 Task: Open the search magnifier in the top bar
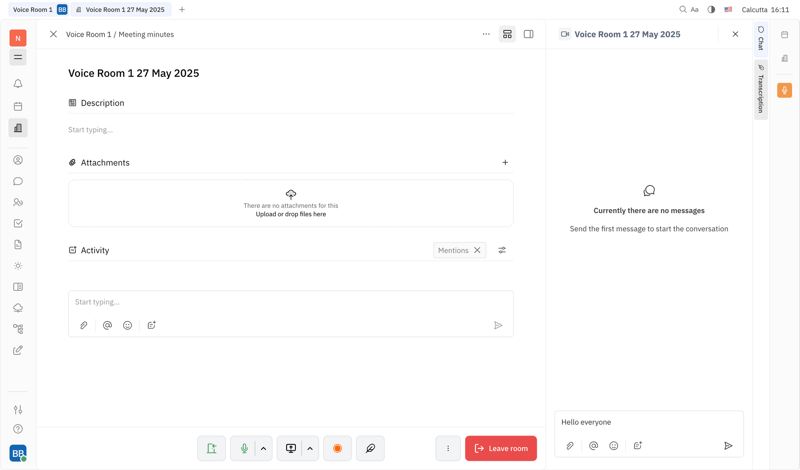click(x=683, y=9)
